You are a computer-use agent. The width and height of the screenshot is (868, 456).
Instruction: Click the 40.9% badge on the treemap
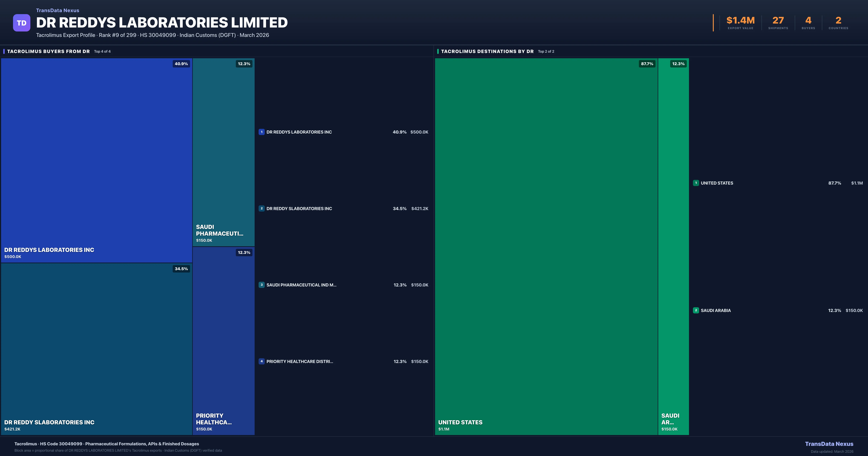[x=181, y=64]
